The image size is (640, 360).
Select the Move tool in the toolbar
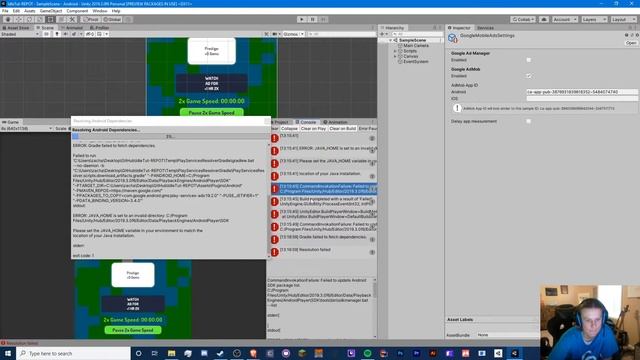(x=18, y=19)
